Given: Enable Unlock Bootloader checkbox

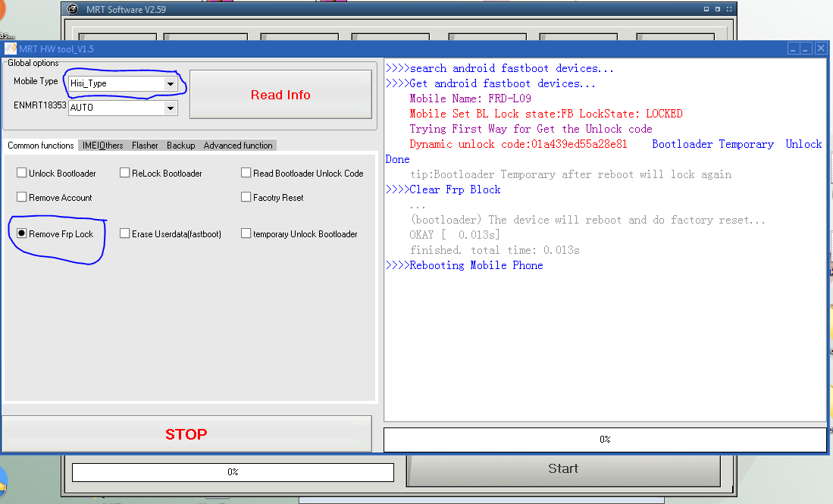Looking at the screenshot, I should [x=22, y=173].
